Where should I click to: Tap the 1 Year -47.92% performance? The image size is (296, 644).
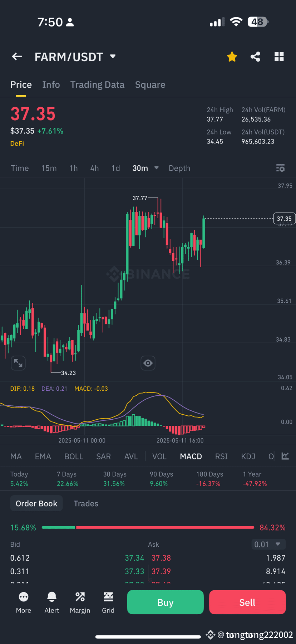(255, 479)
